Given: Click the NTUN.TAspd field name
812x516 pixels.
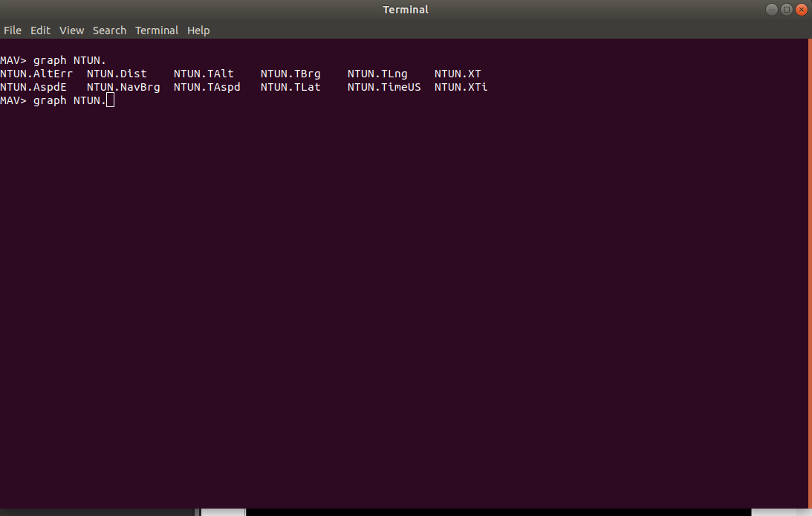Looking at the screenshot, I should pos(207,87).
